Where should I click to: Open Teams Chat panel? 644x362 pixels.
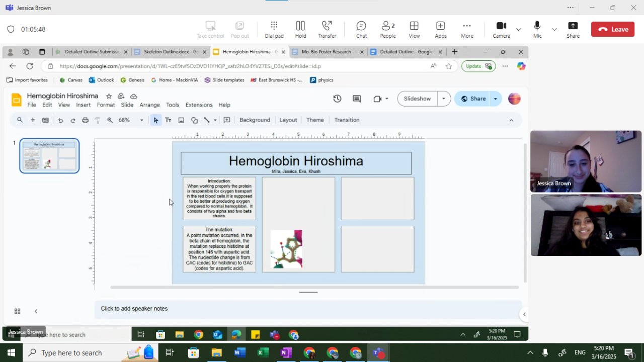[361, 29]
